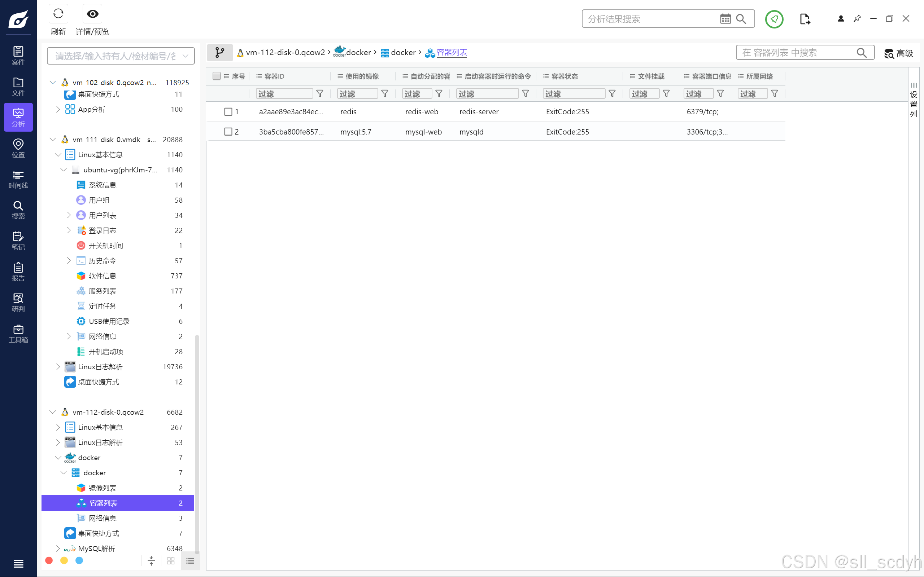Click the branch tree icon beside breadcrumb
The height and width of the screenshot is (577, 924).
tap(219, 52)
